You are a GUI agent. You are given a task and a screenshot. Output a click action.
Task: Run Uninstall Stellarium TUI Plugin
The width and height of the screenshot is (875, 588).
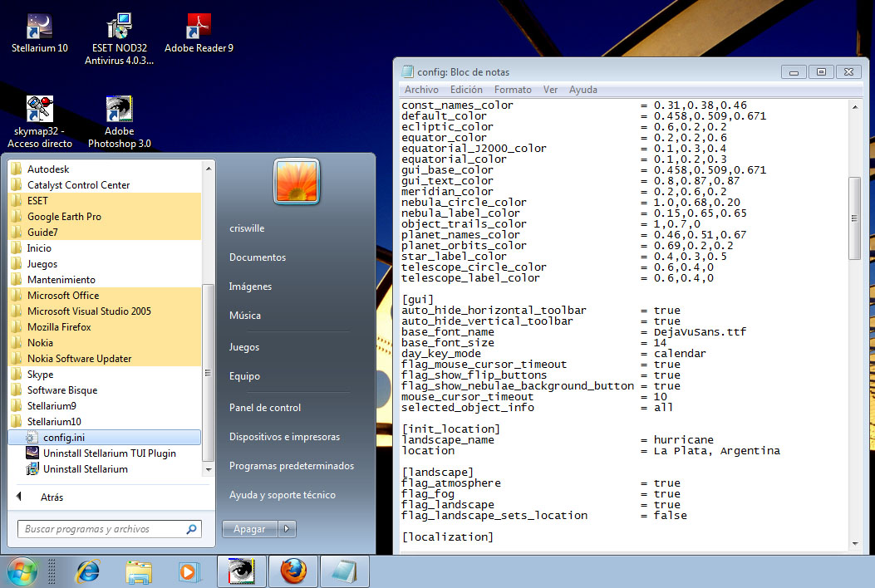tap(105, 453)
